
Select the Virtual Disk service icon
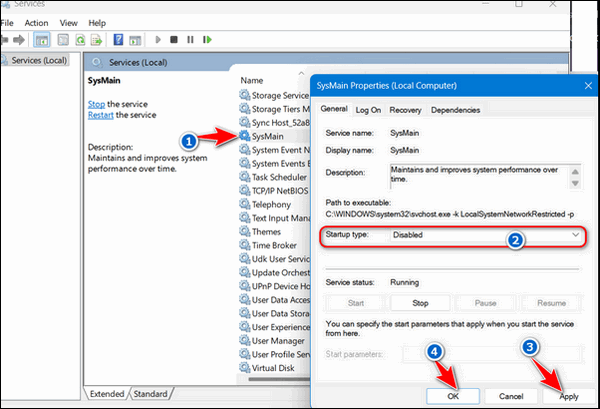click(245, 367)
